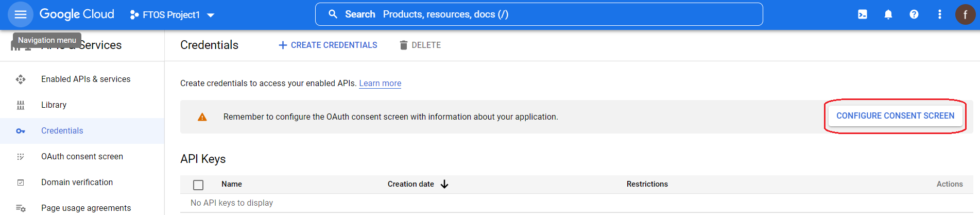Activate Cloud Shell terminal icon

[863, 14]
